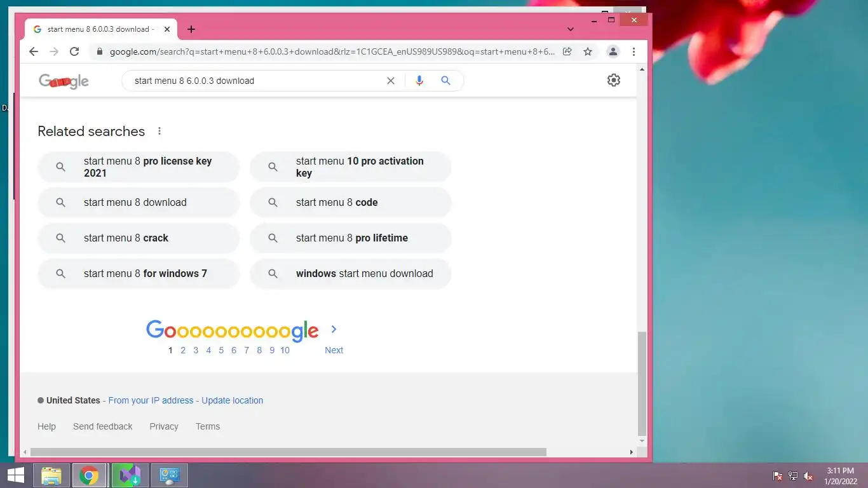Open the Help footer link
868x488 pixels.
click(46, 426)
